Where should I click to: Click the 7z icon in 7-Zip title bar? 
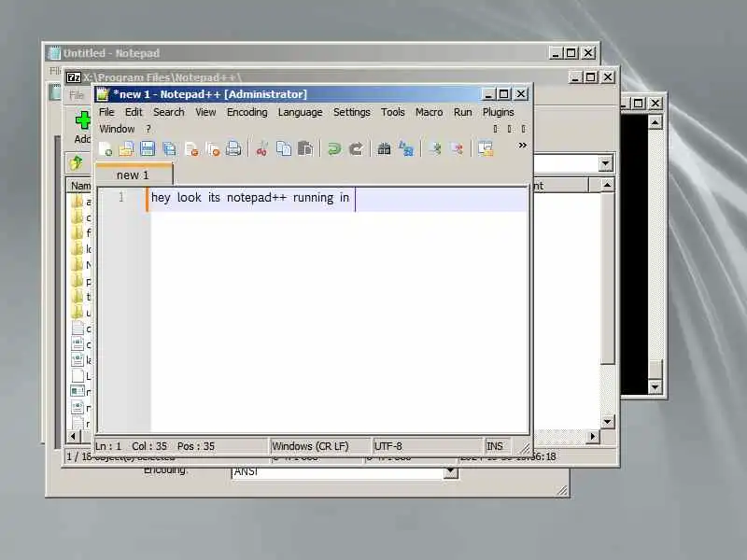[x=74, y=77]
